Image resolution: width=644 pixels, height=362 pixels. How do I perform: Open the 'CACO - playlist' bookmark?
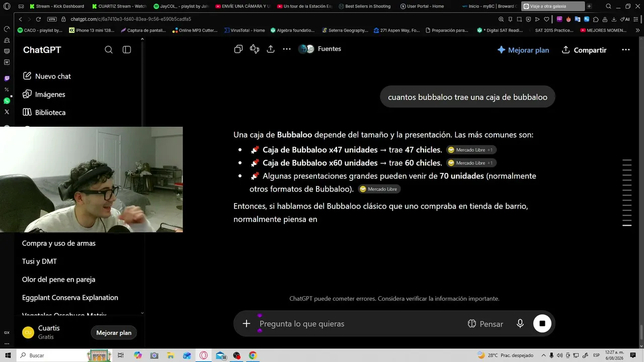tap(40, 30)
